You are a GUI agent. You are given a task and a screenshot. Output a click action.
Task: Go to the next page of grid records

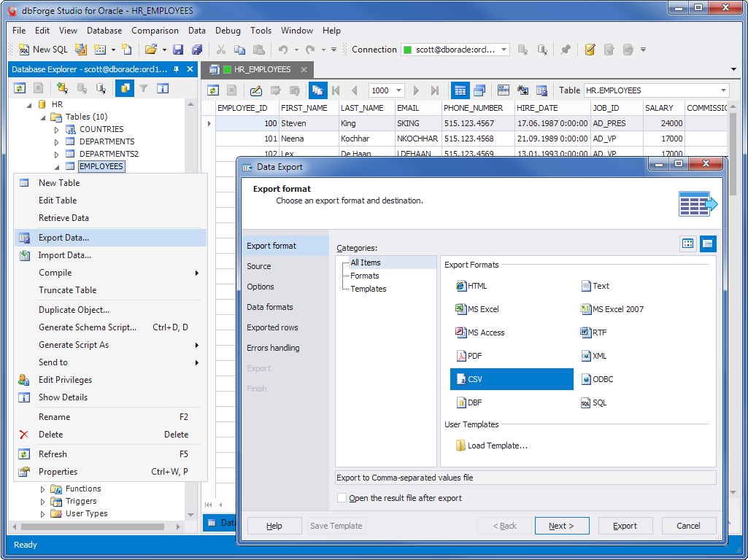pyautogui.click(x=416, y=90)
